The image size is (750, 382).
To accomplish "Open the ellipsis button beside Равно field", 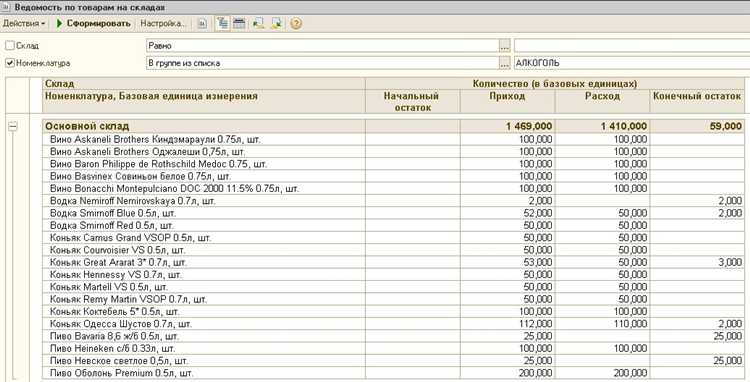I will click(505, 46).
